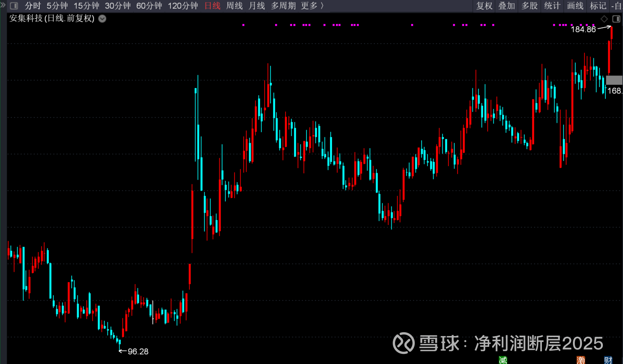
Task: Click the -自 button at toolbar end
Action: pos(616,6)
